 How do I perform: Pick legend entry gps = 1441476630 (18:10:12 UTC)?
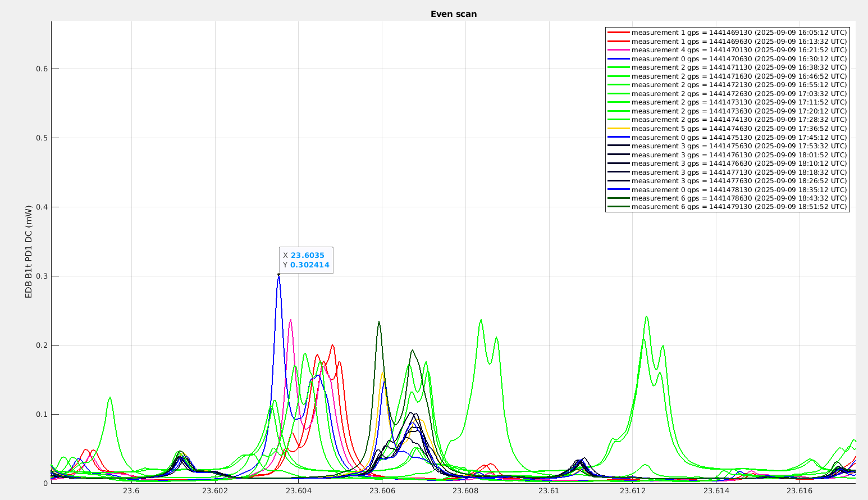[x=727, y=163]
